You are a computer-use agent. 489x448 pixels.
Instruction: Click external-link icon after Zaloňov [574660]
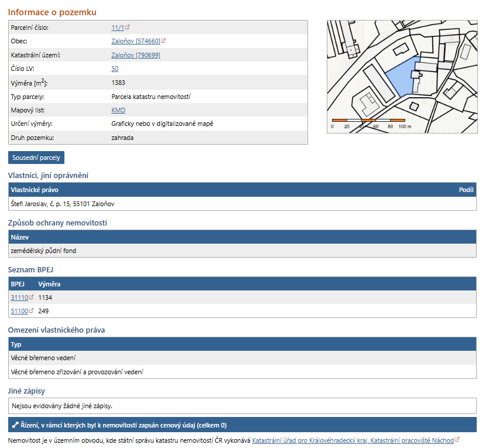point(163,41)
